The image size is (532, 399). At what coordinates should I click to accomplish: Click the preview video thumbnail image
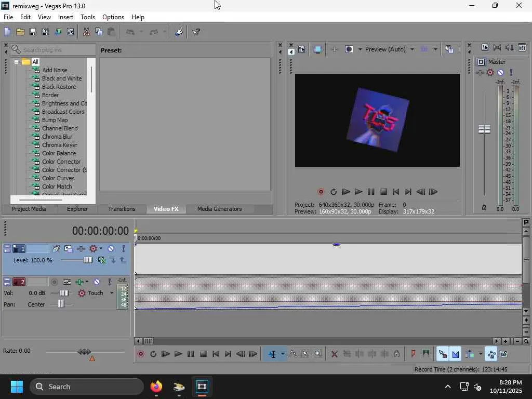pyautogui.click(x=378, y=120)
